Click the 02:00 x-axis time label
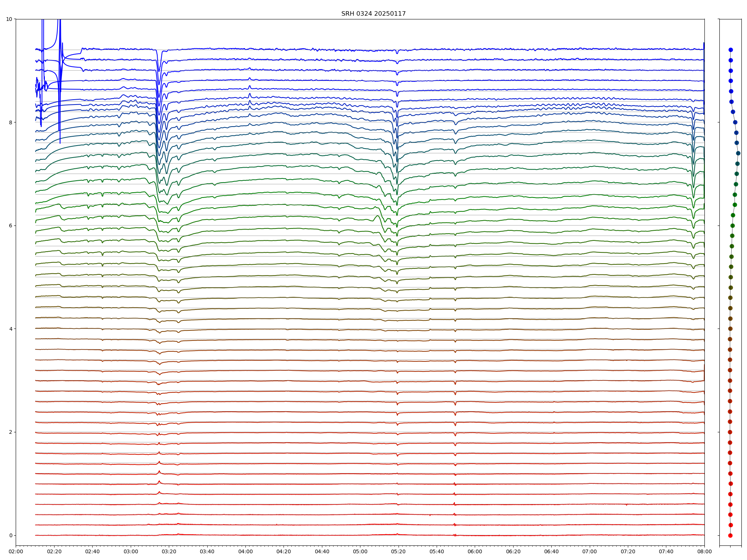 [16, 552]
